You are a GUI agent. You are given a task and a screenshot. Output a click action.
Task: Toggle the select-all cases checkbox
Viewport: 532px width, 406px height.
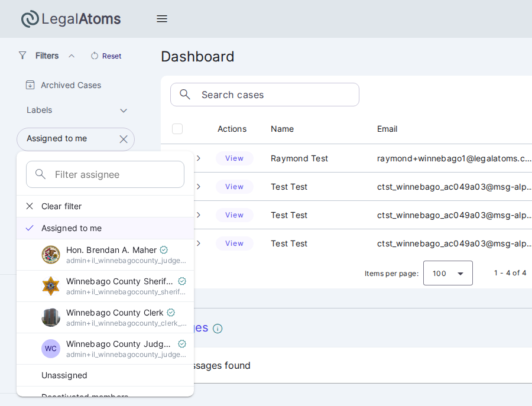[x=177, y=129]
